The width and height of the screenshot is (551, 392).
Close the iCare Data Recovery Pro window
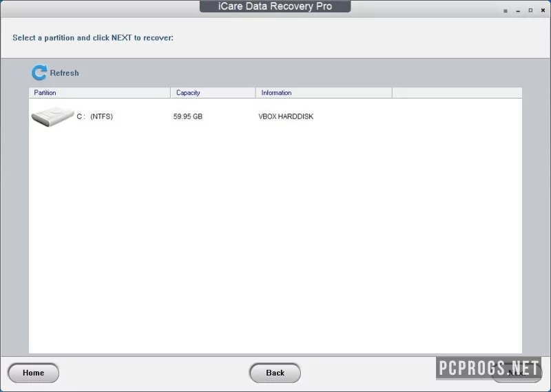point(543,10)
